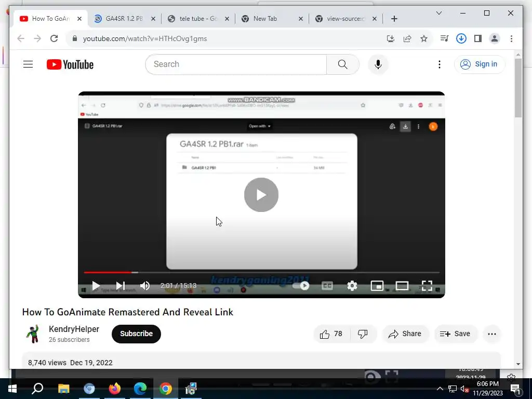Click install app icon in address bar

pyautogui.click(x=391, y=38)
